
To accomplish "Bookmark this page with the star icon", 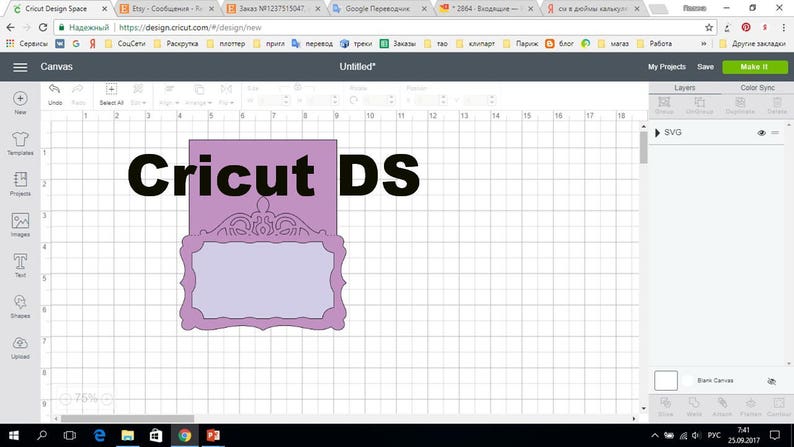I will 708,27.
